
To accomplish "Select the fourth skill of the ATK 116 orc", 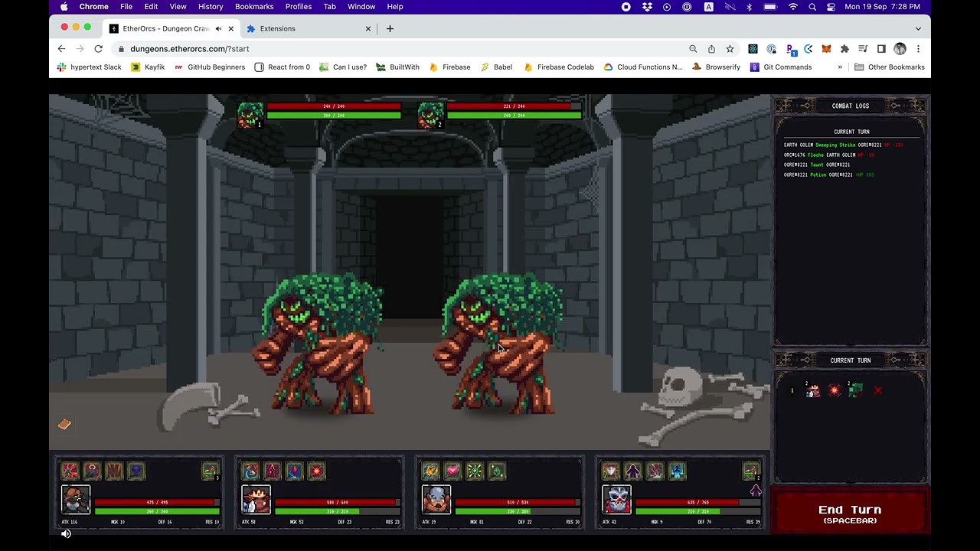I will coord(136,471).
